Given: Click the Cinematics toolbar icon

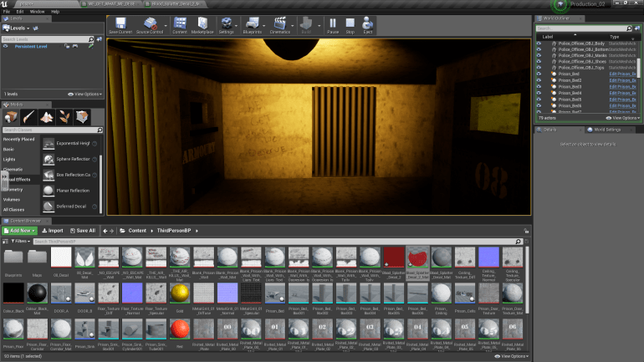Looking at the screenshot, I should [x=280, y=25].
